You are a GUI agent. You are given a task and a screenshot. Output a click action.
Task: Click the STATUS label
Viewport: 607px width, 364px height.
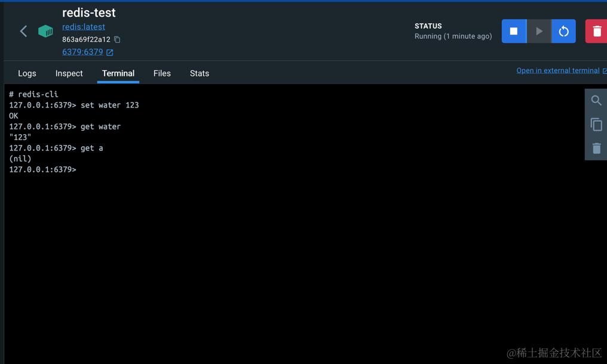click(x=428, y=26)
